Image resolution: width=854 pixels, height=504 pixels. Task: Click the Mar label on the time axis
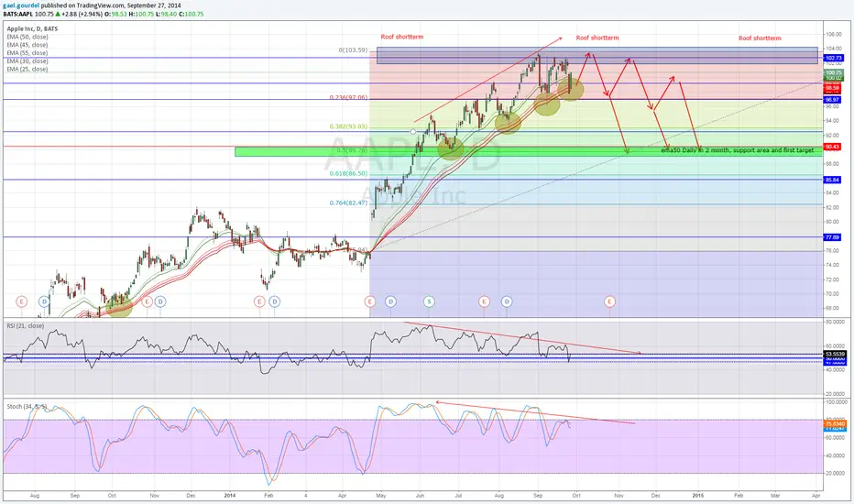[x=775, y=495]
